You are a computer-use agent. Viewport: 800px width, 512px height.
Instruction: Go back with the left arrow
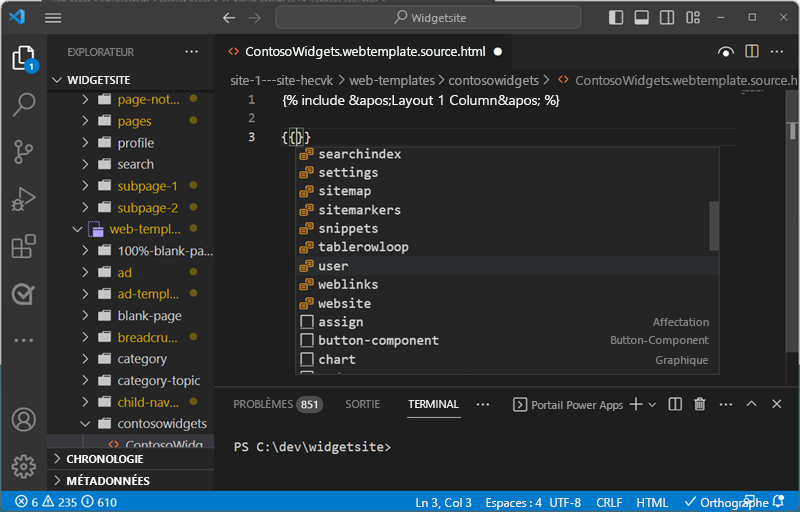pos(229,18)
